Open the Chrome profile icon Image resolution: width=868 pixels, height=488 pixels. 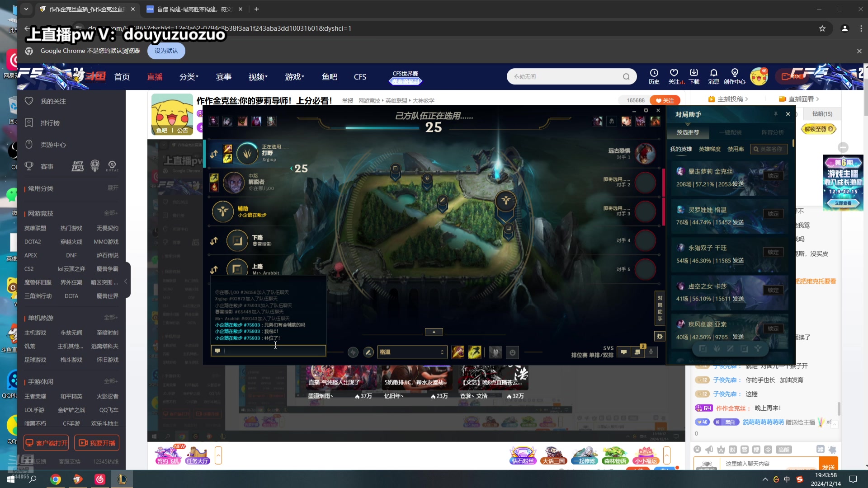click(844, 28)
